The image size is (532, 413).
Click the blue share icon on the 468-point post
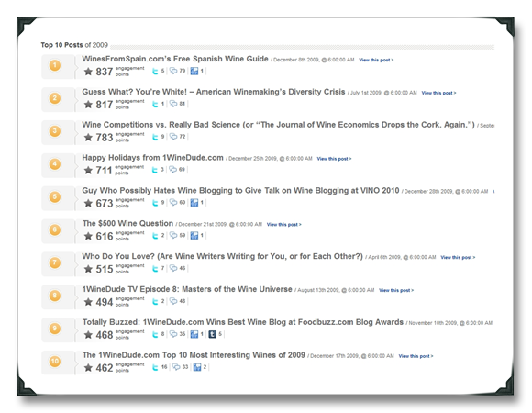pos(194,335)
